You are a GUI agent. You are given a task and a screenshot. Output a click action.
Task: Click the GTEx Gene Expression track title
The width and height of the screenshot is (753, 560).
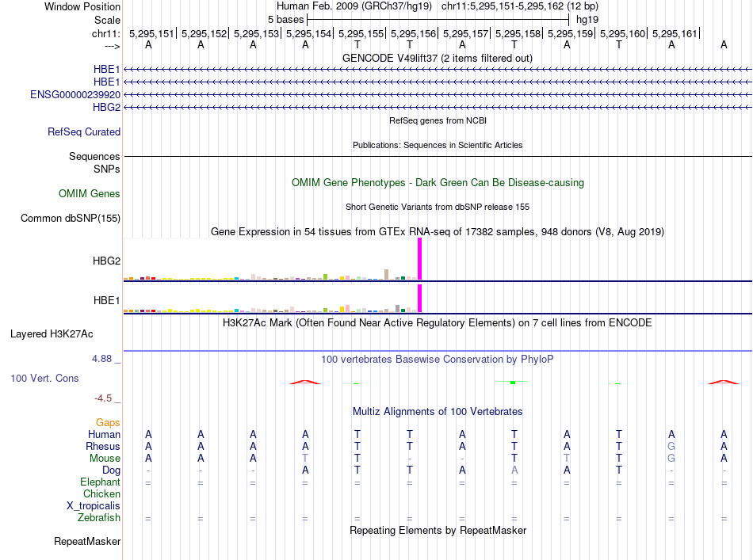(438, 232)
